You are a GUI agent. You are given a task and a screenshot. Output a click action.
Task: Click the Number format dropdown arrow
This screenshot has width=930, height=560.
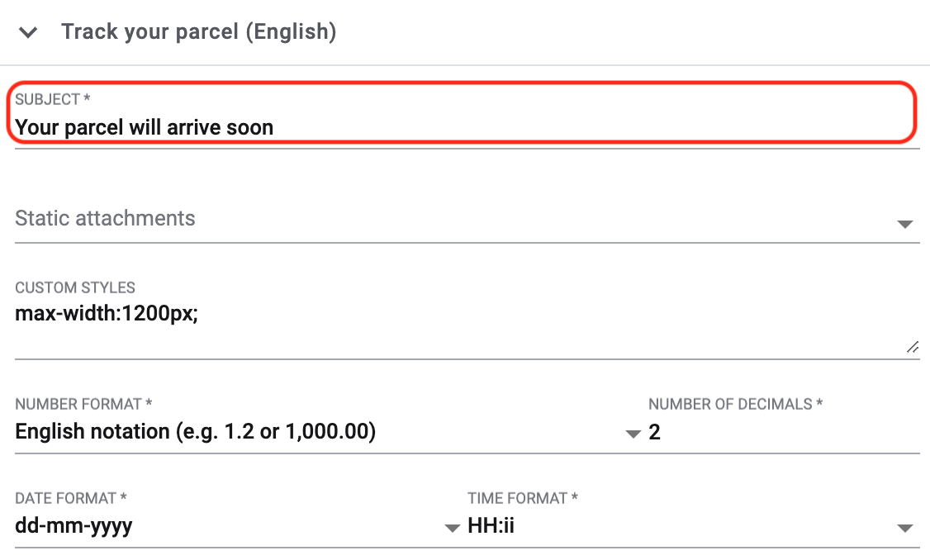click(x=633, y=434)
